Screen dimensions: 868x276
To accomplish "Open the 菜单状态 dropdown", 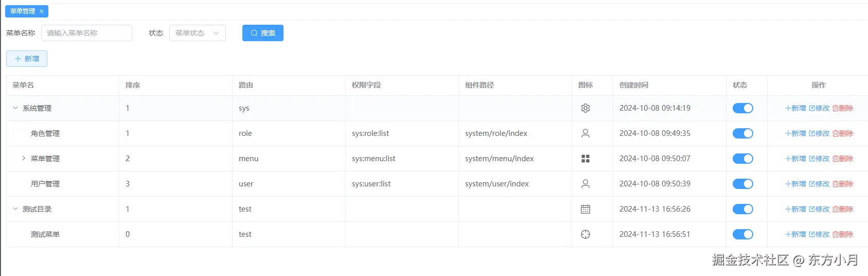I will point(198,33).
